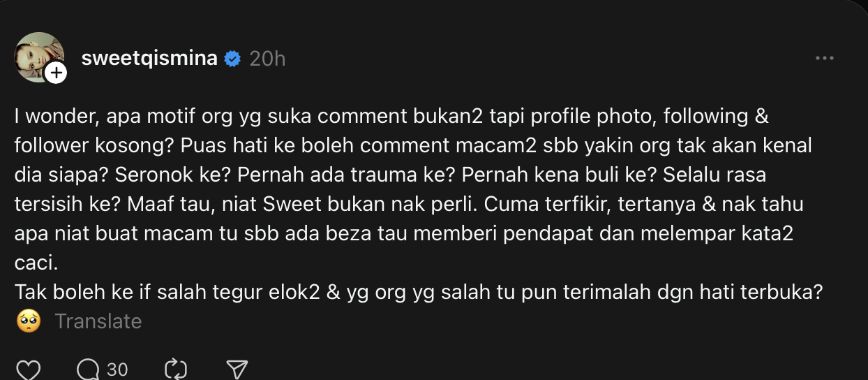This screenshot has width=868, height=380.
Task: Open the three-dot more options menu
Action: point(825,59)
